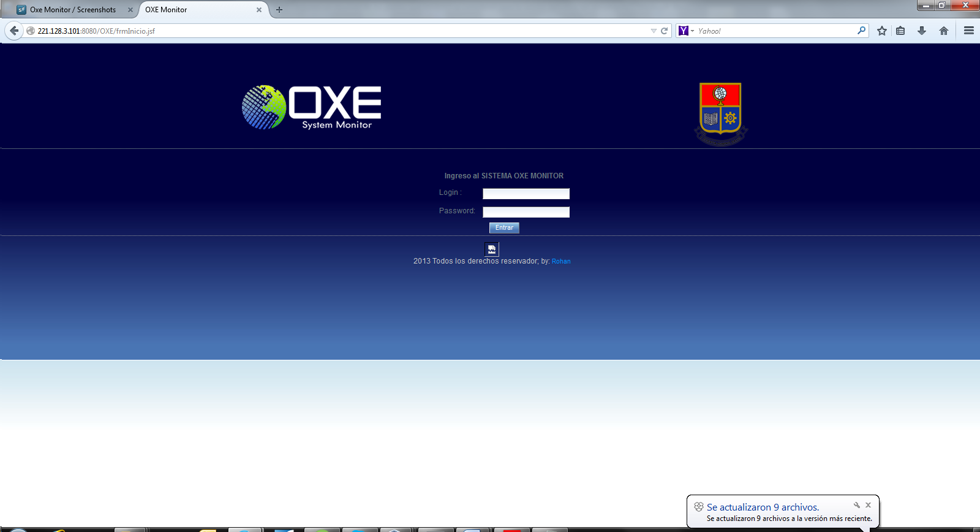Image resolution: width=980 pixels, height=532 pixels.
Task: Click the 'Ingreso al SISTEMA OXE MONITOR' heading
Action: [504, 176]
